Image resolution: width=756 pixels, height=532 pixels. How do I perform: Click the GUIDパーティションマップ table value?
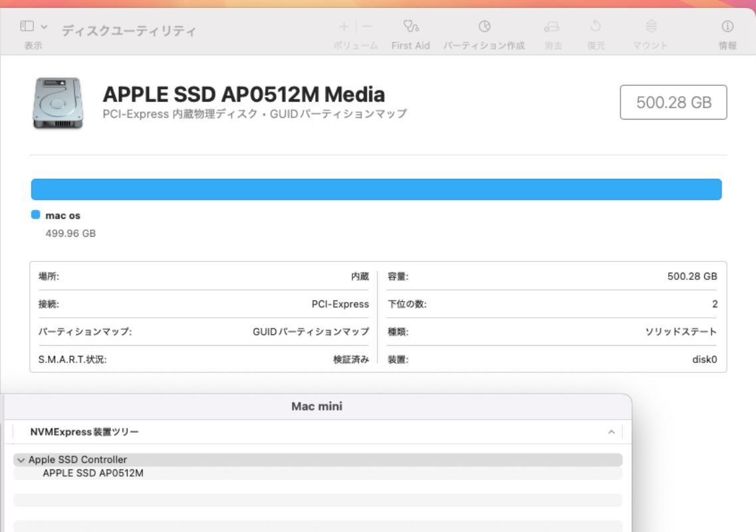[311, 332]
